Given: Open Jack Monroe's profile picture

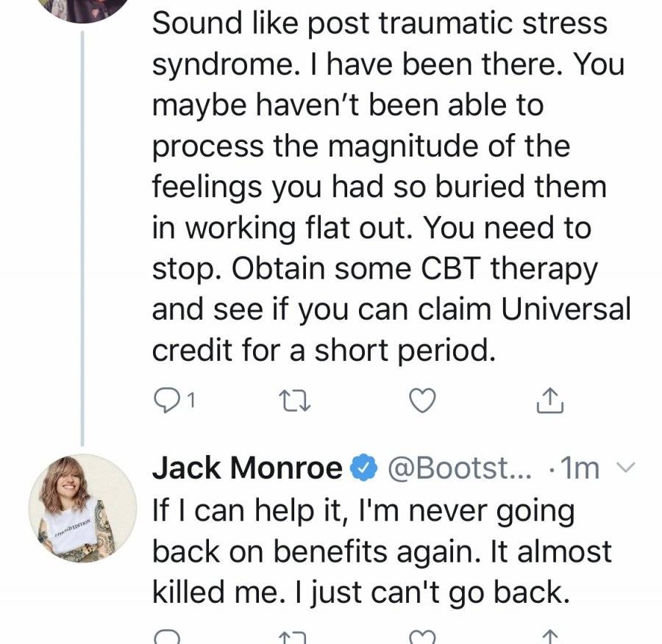Looking at the screenshot, I should pos(82,508).
